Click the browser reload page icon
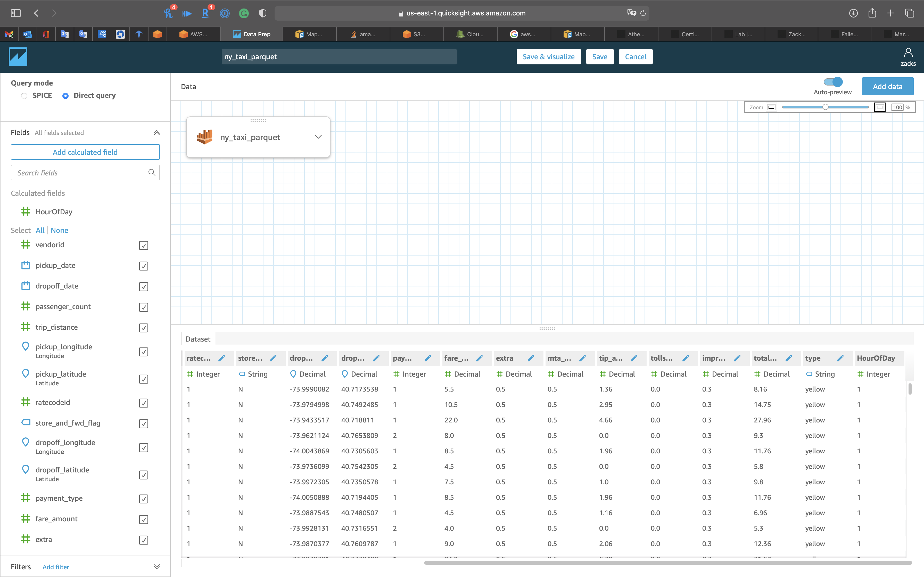The image size is (924, 577). pyautogui.click(x=643, y=13)
